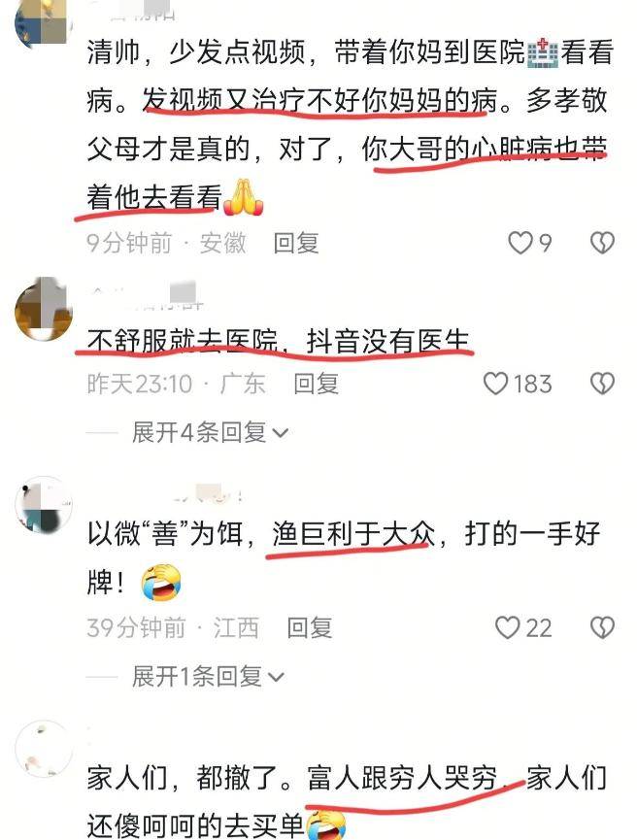The image size is (637, 840).
Task: Expand 展开1条回复 reply
Action: pos(208,677)
